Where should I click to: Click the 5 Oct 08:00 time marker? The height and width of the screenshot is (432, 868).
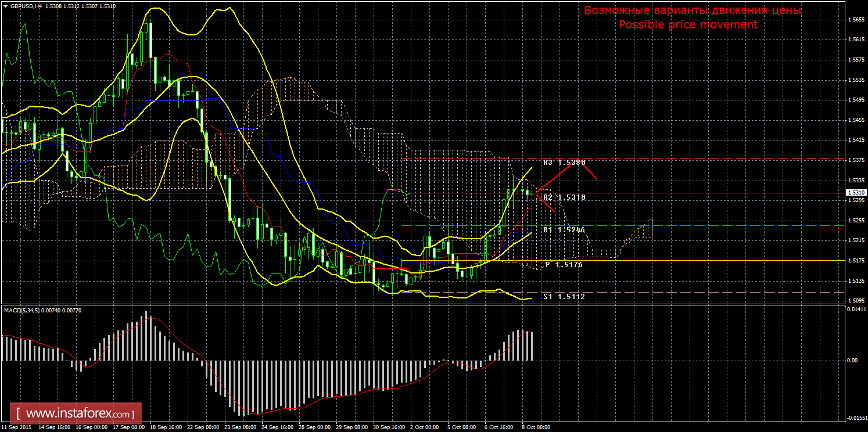coord(462,428)
